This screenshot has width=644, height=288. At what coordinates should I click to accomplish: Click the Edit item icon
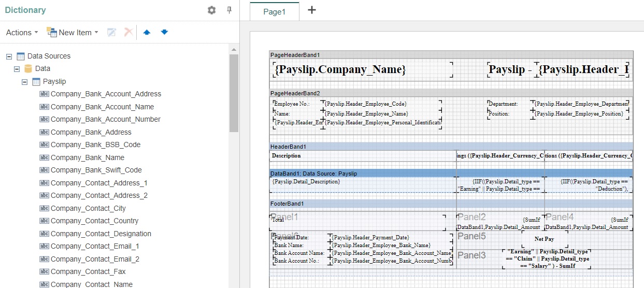pos(111,32)
